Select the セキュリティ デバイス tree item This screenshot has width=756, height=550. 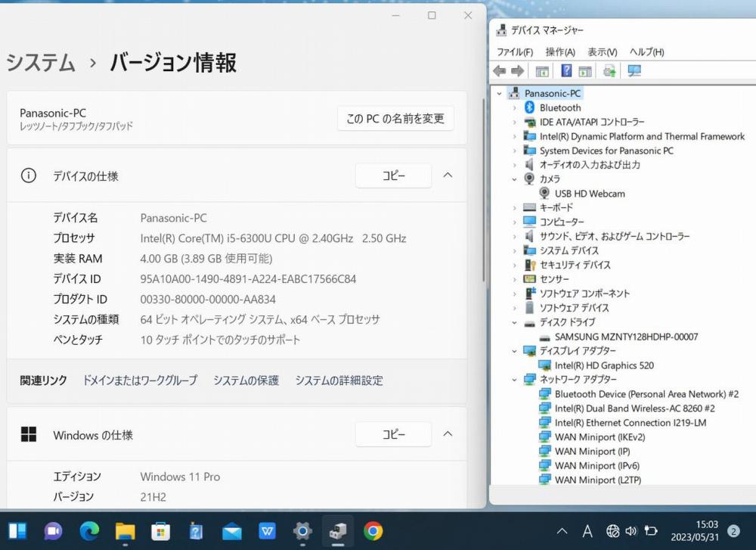(575, 265)
